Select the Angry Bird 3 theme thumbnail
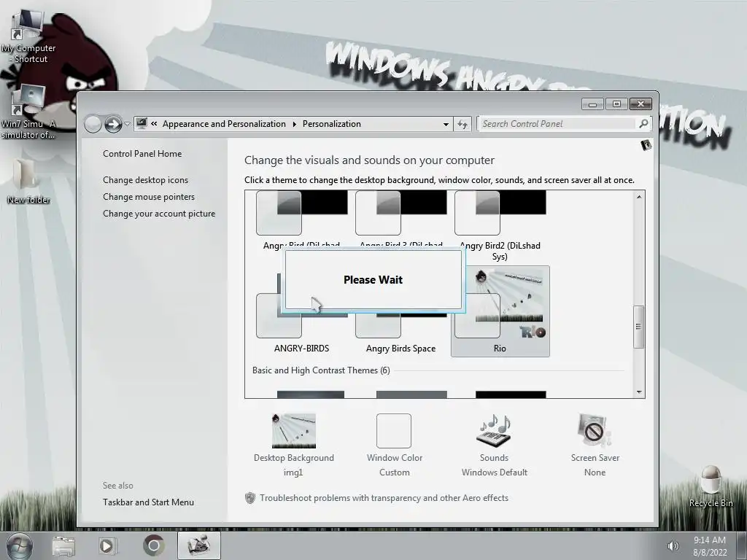 click(x=400, y=214)
